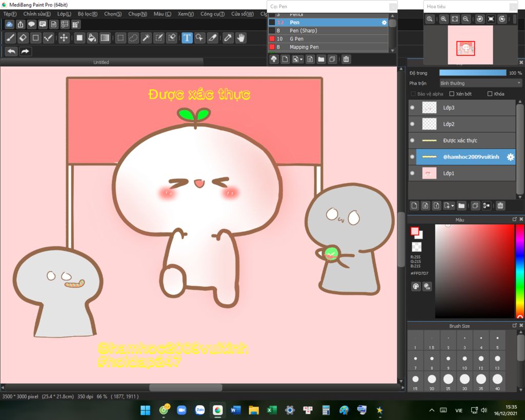Open the Tệp menu
Image resolution: width=525 pixels, height=420 pixels.
(10, 14)
